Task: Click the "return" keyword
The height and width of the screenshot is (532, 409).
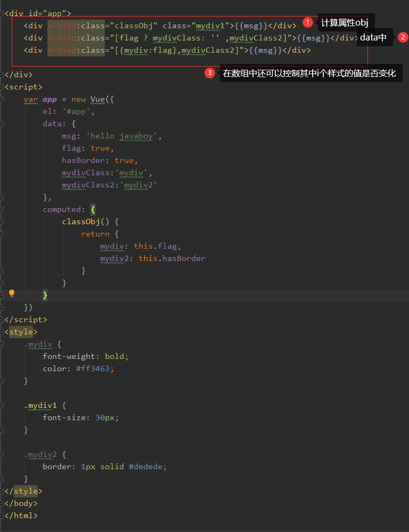Action: pyautogui.click(x=95, y=234)
